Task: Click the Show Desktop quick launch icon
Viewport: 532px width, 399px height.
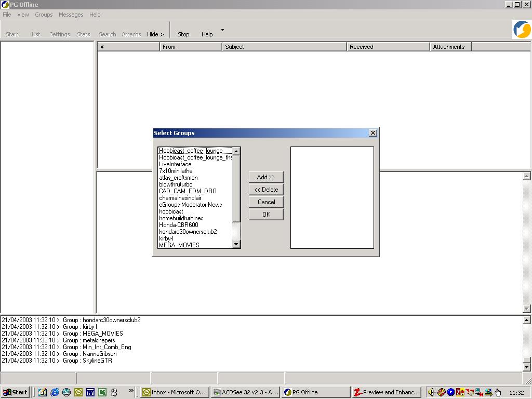Action: click(x=43, y=392)
